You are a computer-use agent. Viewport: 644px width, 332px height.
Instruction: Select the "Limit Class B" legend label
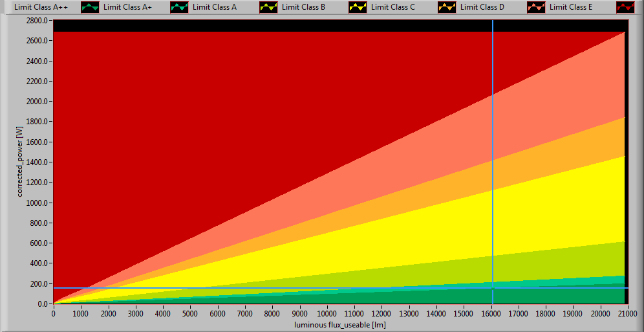point(303,7)
